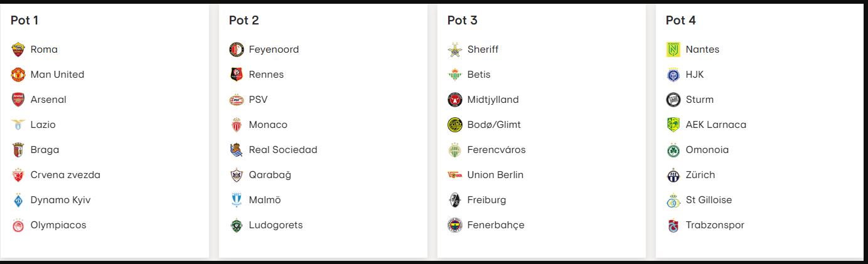Screen dimensions: 868x264
Task: Select the Real Sociedad crest icon
Action: [237, 150]
